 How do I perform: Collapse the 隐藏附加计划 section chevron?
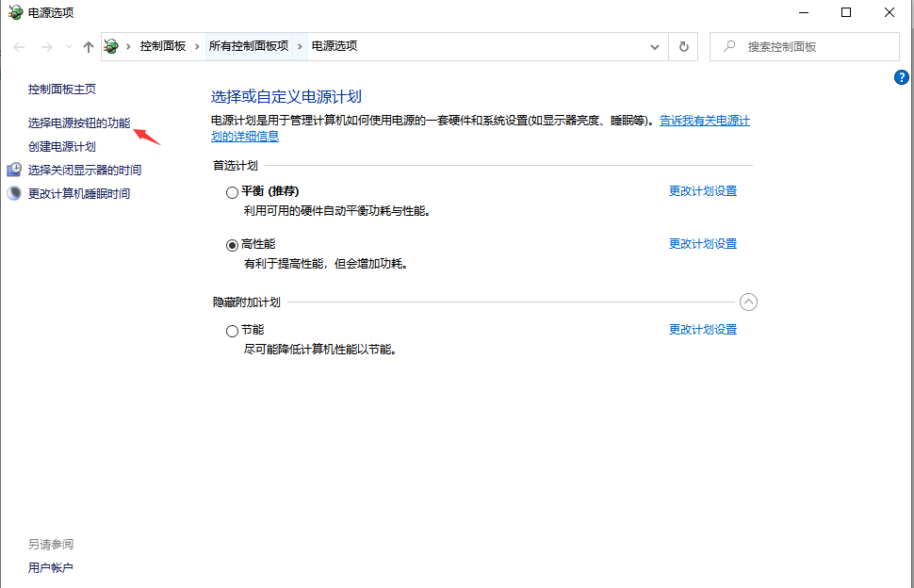point(749,302)
